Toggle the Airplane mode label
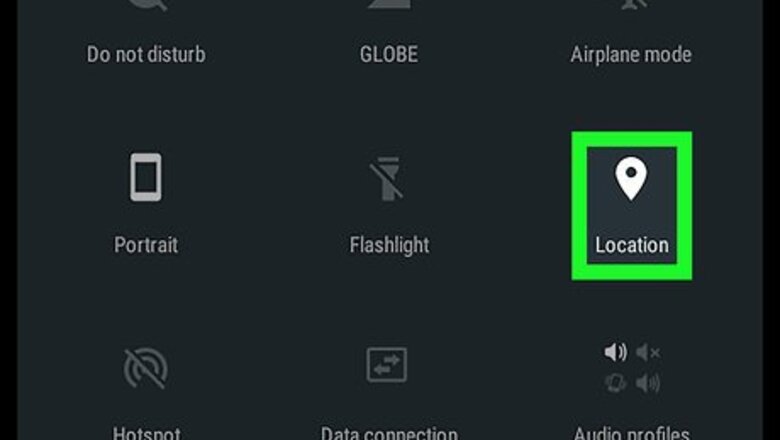Viewport: 780px width, 440px height. (631, 54)
